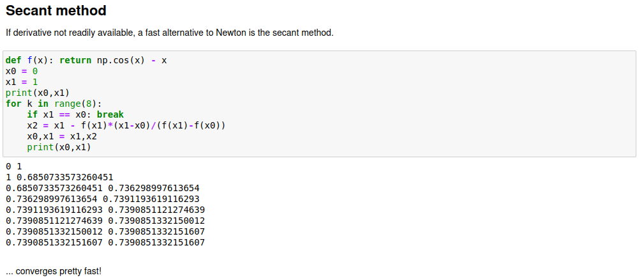
Task: Click the sentence about Newton alternative
Action: [169, 32]
